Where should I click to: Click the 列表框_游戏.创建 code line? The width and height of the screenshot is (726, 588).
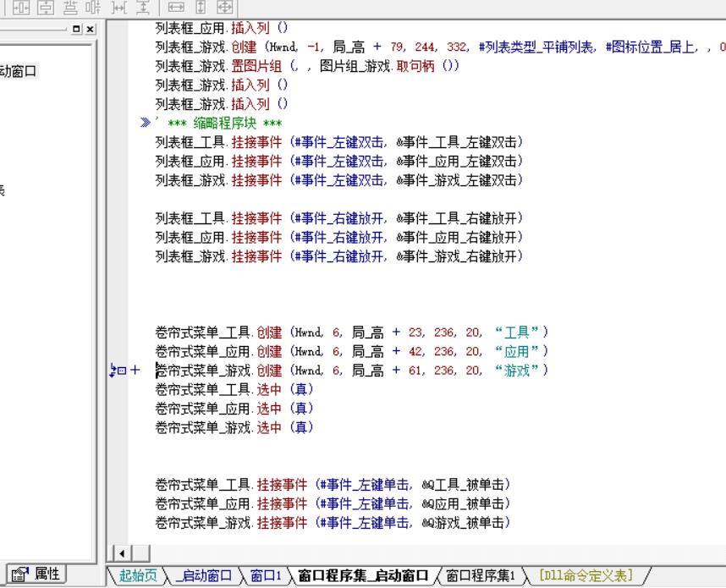(x=440, y=47)
